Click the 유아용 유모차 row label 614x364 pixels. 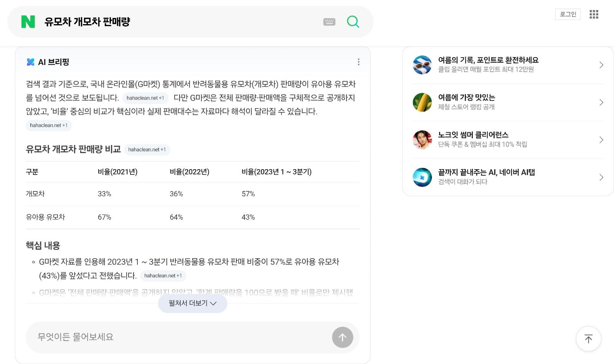pyautogui.click(x=45, y=217)
